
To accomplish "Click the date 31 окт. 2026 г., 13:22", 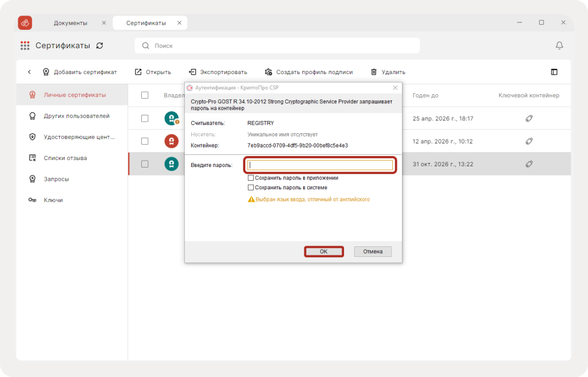I will [x=443, y=164].
